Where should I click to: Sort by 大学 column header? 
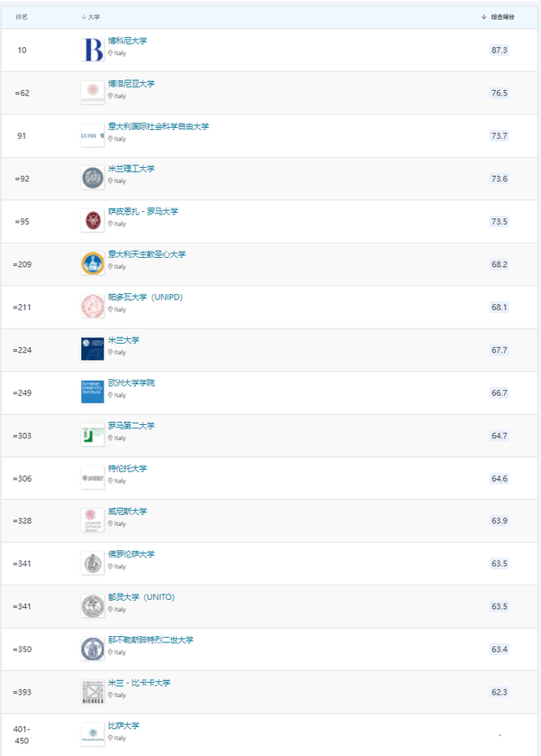coord(94,17)
